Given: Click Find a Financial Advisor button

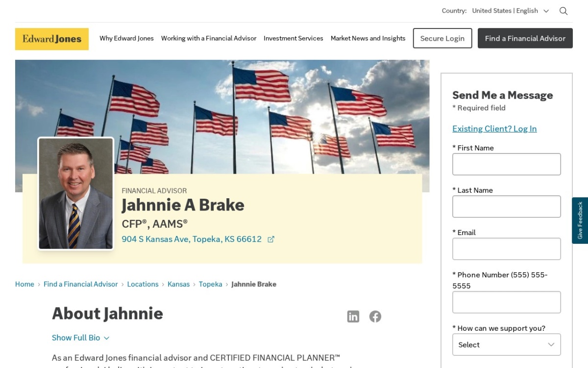Looking at the screenshot, I should [525, 38].
